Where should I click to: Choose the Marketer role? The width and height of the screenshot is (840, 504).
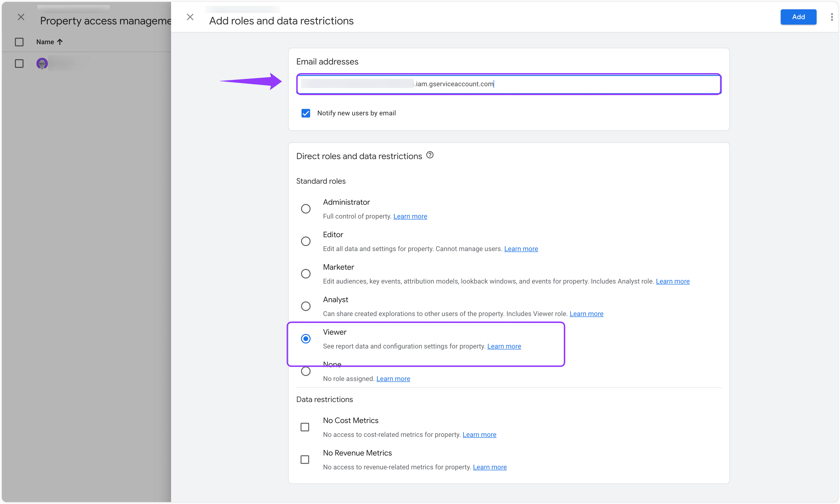(x=306, y=274)
